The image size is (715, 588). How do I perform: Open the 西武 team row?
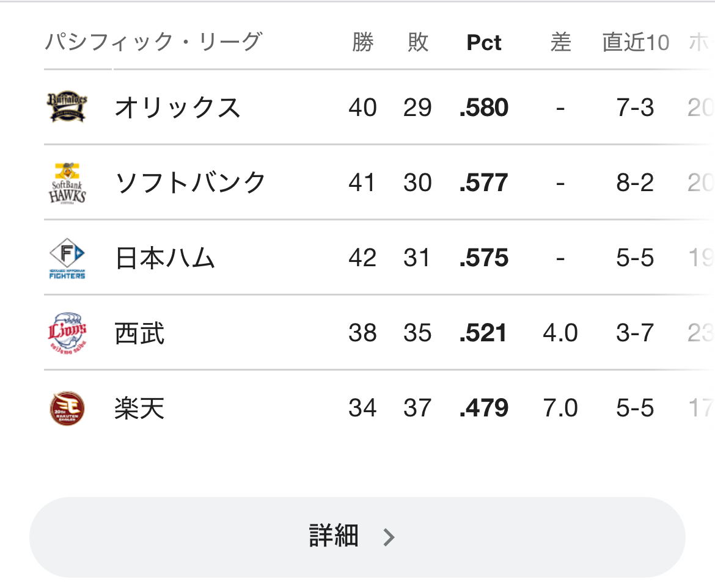pos(378,333)
